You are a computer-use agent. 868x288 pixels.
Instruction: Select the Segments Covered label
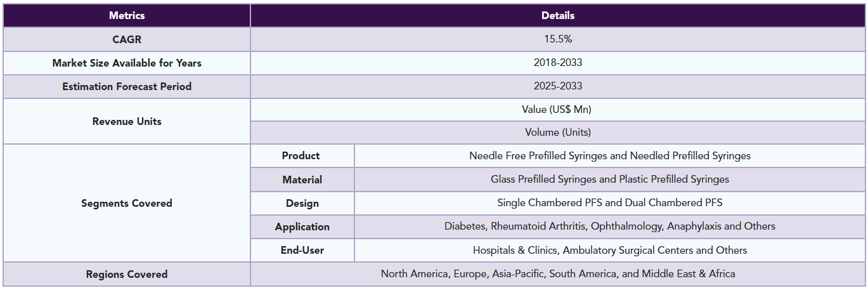pyautogui.click(x=127, y=203)
